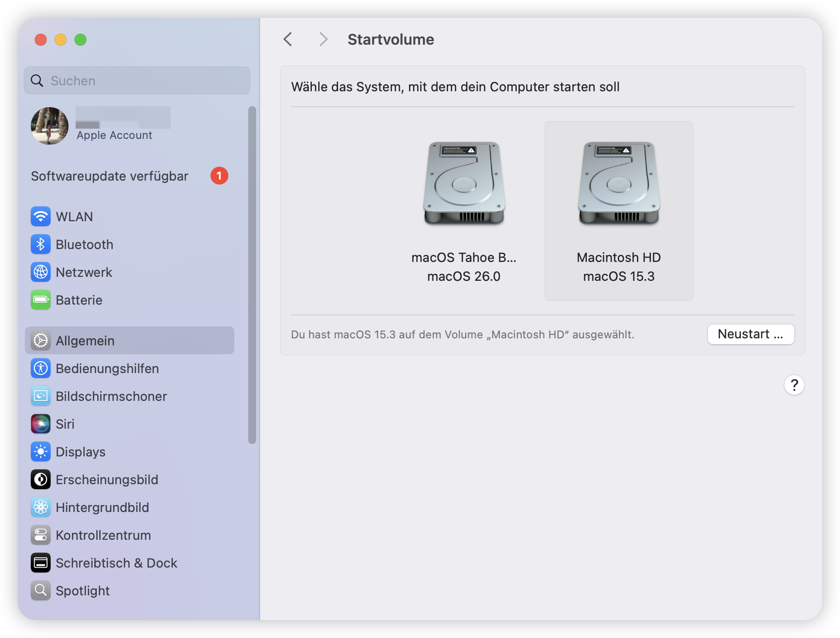Click the sidebar vertical scrollbar
Viewport: 840px width, 638px height.
coord(252,275)
